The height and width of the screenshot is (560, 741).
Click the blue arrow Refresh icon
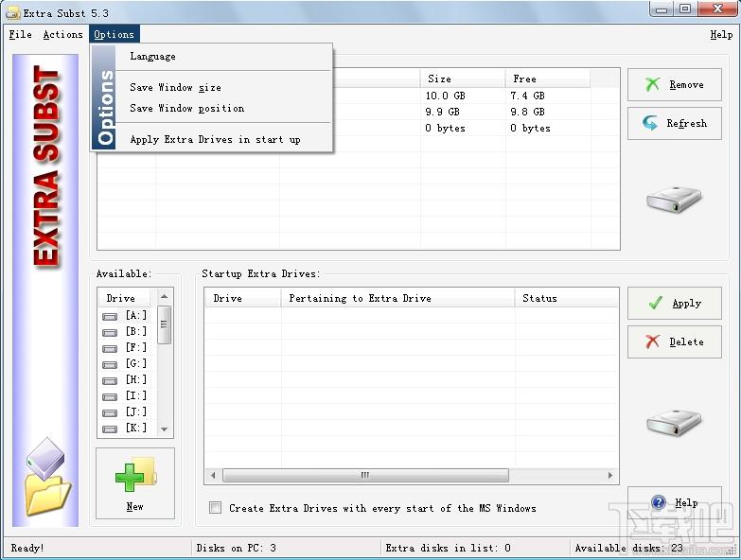(650, 123)
